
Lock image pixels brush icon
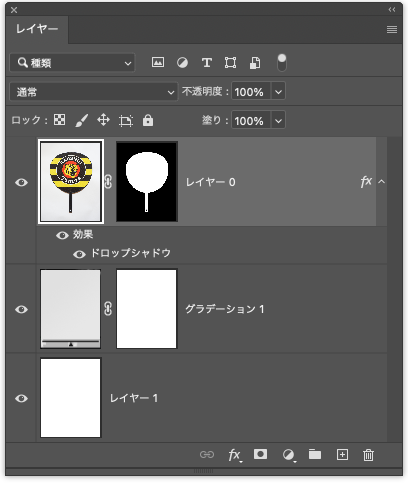(82, 120)
